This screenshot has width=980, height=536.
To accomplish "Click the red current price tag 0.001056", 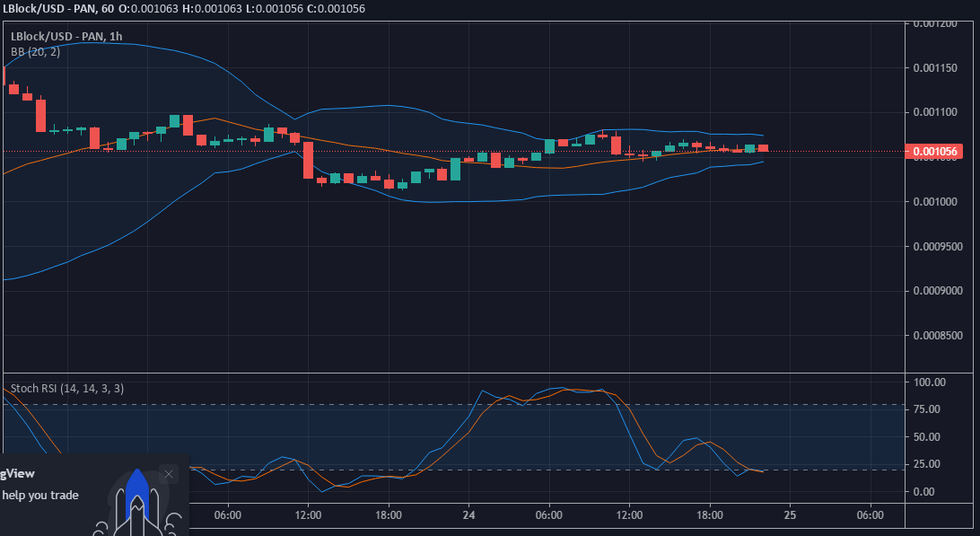I will [934, 152].
